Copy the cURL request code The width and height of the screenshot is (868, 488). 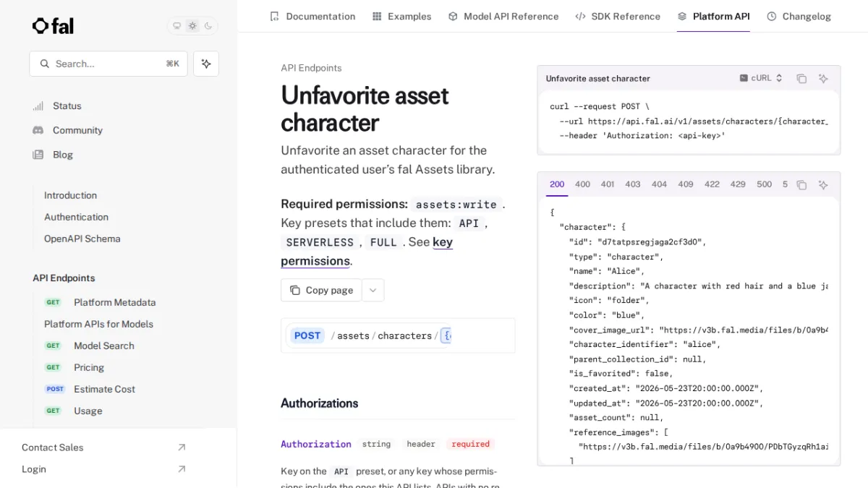tap(801, 79)
